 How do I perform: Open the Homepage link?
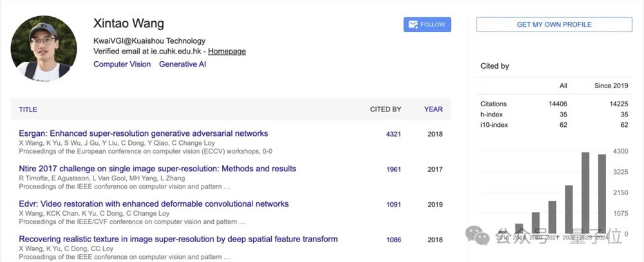tap(227, 51)
